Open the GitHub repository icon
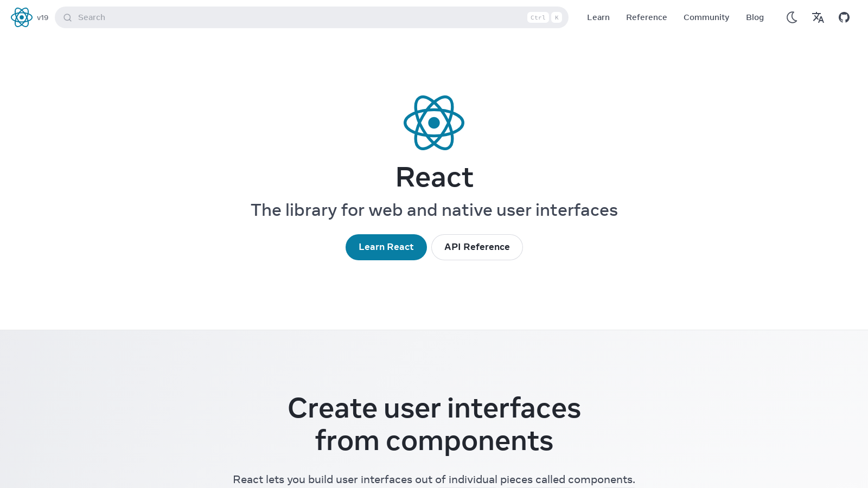This screenshot has height=488, width=868. coord(844,17)
